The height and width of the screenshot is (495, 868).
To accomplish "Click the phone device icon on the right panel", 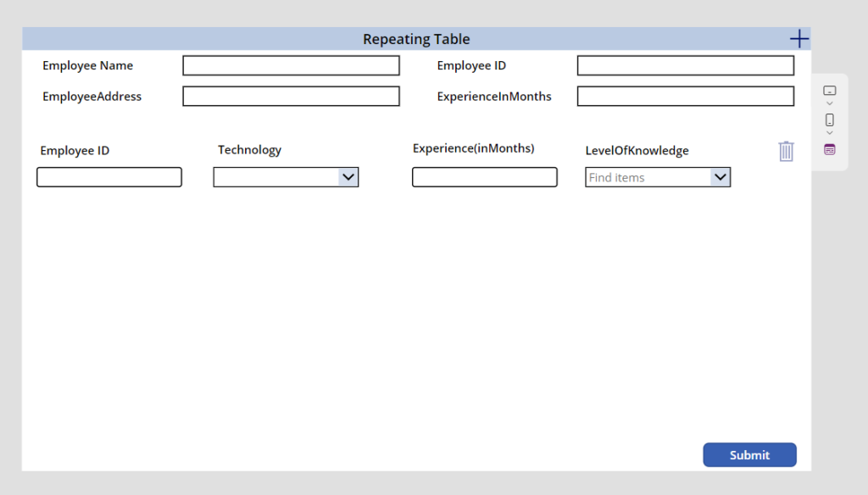I will tap(829, 119).
